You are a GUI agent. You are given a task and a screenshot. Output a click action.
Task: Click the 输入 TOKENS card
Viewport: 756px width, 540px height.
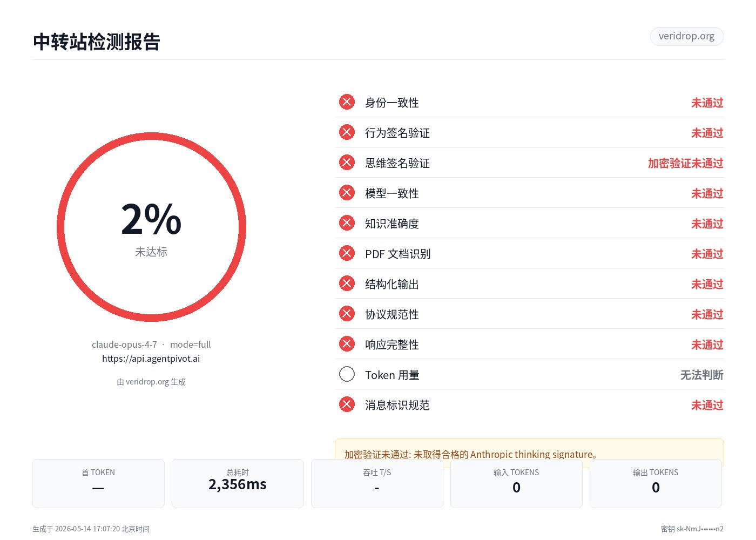(516, 483)
